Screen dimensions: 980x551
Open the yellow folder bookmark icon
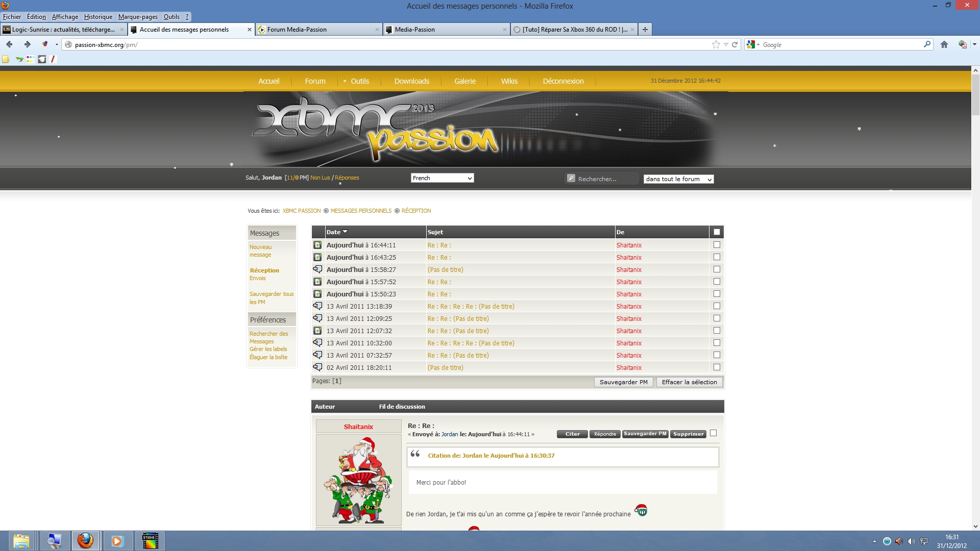[6, 59]
